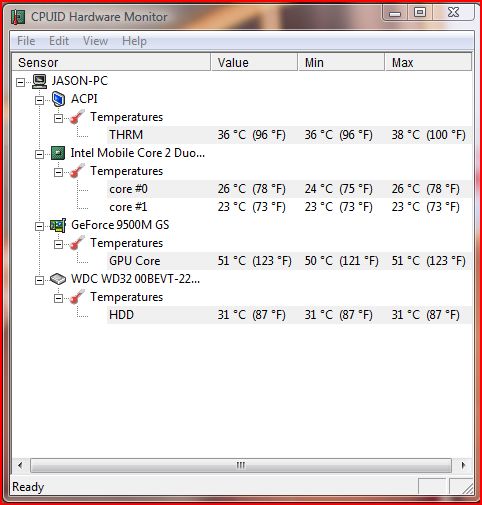The image size is (482, 505).
Task: Open the Help menu
Action: point(134,41)
